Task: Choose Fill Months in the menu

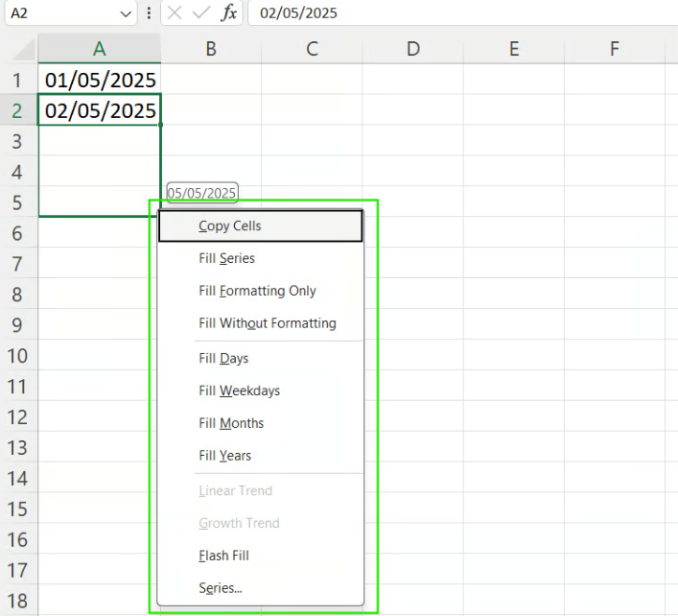Action: [231, 423]
